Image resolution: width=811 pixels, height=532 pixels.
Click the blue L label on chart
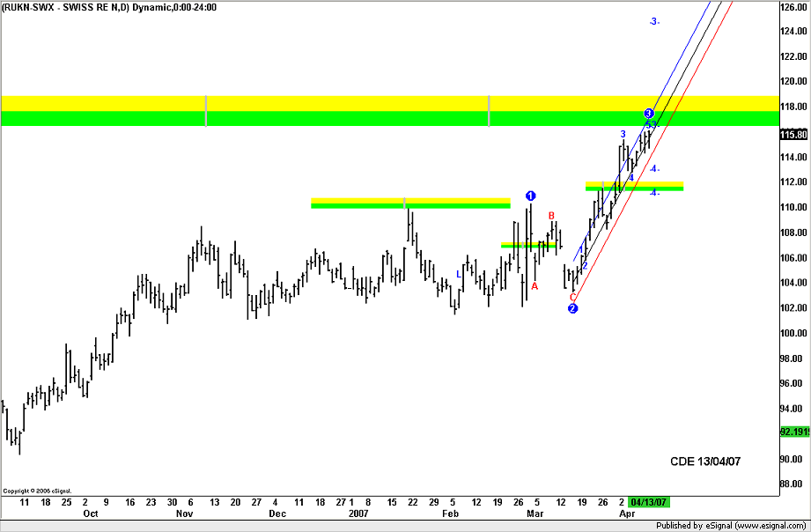pyautogui.click(x=459, y=274)
